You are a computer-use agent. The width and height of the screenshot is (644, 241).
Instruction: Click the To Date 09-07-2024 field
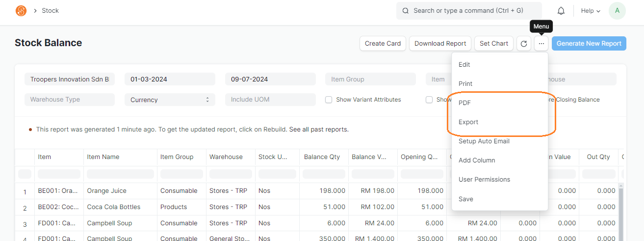click(270, 79)
